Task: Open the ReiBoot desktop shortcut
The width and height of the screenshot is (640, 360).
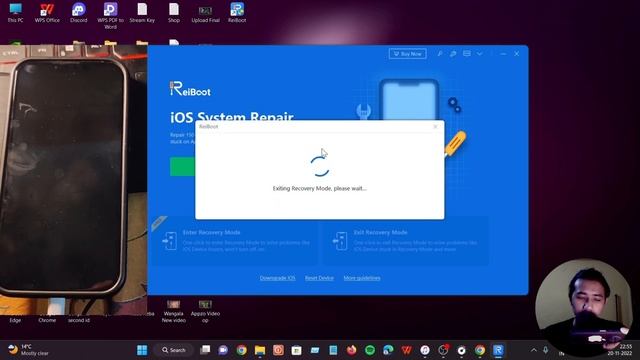Action: point(237,12)
